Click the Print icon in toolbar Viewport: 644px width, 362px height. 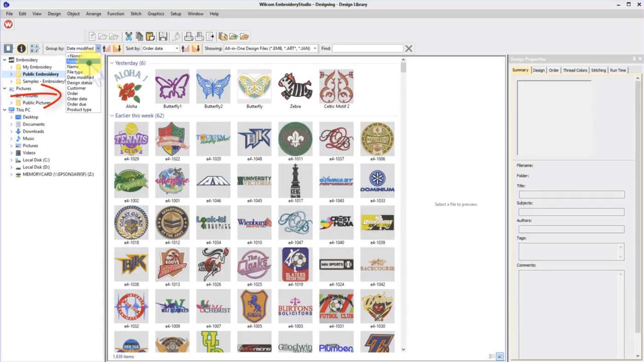pos(188,36)
